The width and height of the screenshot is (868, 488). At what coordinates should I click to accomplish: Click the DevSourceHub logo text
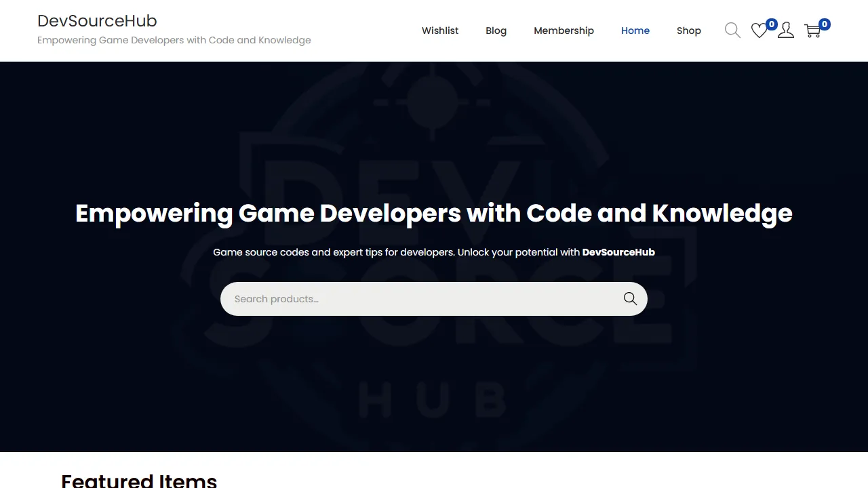pyautogui.click(x=97, y=21)
